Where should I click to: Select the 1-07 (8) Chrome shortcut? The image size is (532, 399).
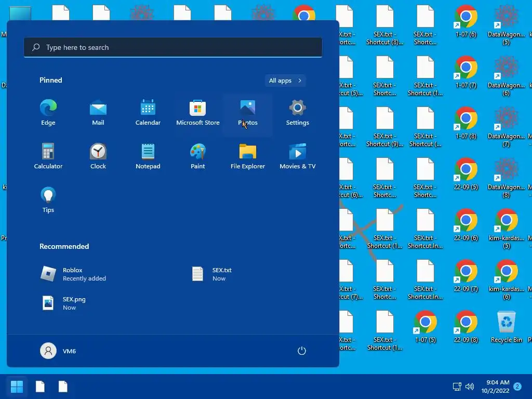(466, 123)
